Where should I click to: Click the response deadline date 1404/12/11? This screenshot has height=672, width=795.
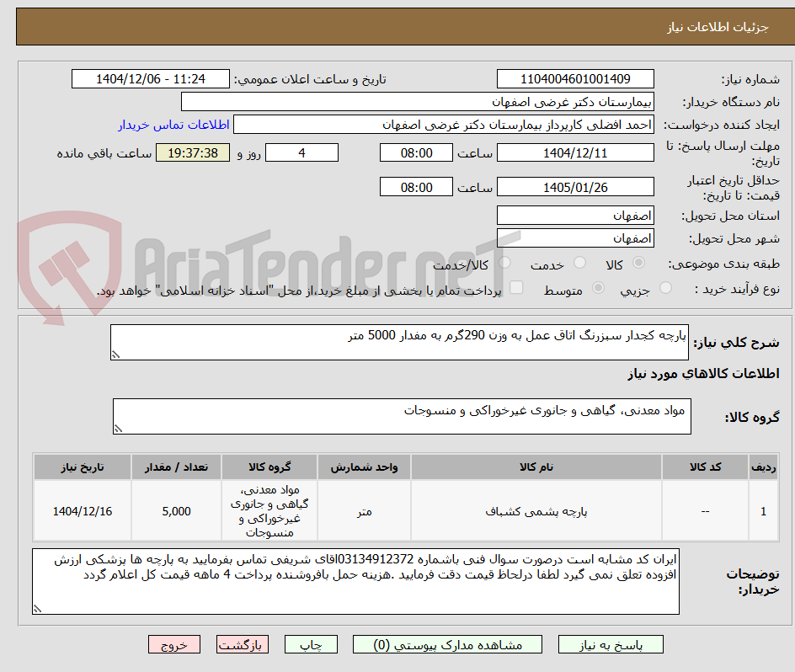(575, 152)
